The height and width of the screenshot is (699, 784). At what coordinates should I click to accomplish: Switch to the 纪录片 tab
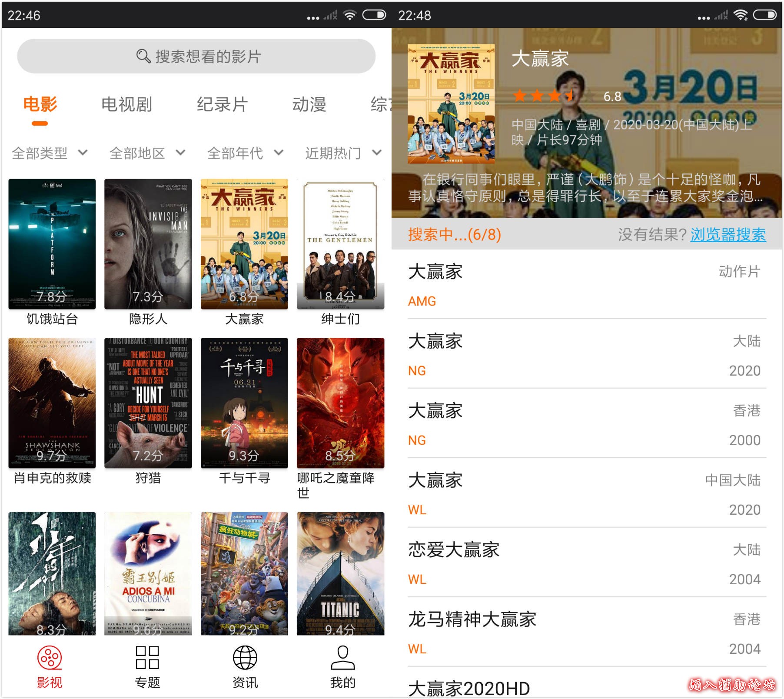coord(222,104)
